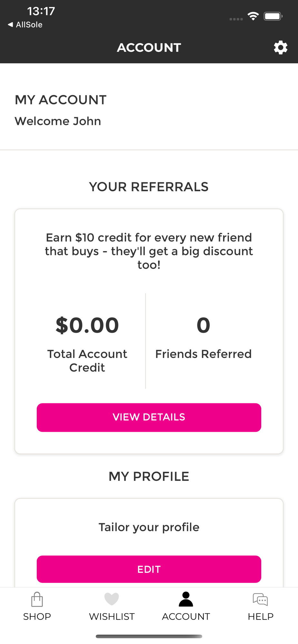The image size is (298, 644).
Task: Tap the $0.00 Total Account Credit amount
Action: [x=87, y=325]
